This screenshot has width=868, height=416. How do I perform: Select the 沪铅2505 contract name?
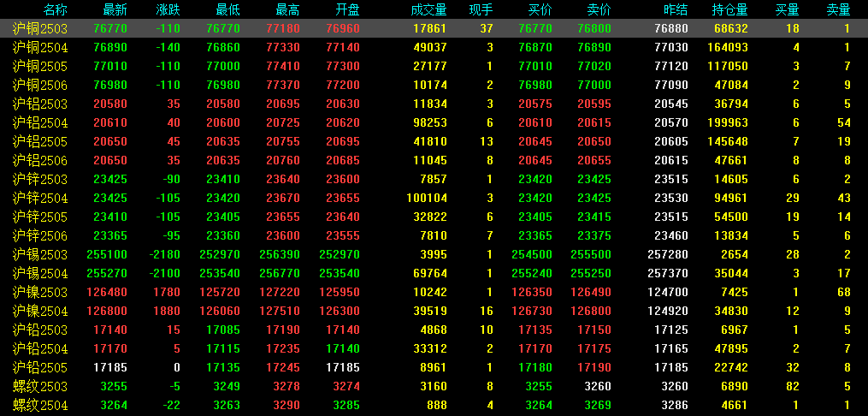click(x=40, y=368)
